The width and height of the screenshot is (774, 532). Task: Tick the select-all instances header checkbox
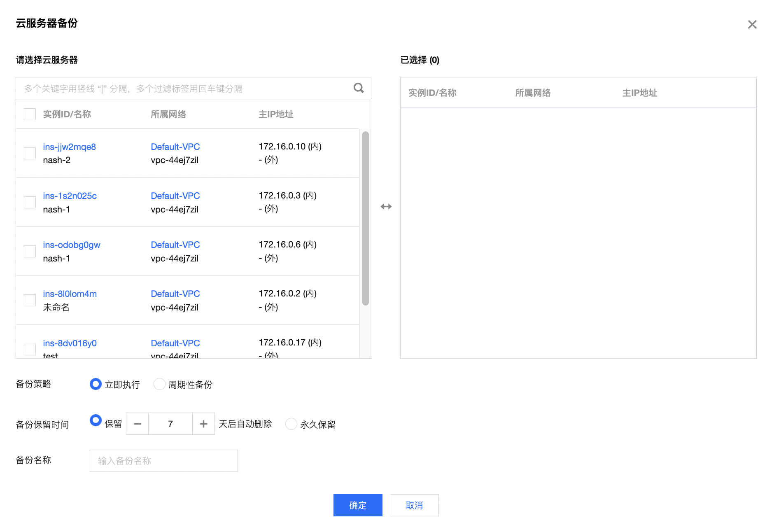(x=30, y=114)
